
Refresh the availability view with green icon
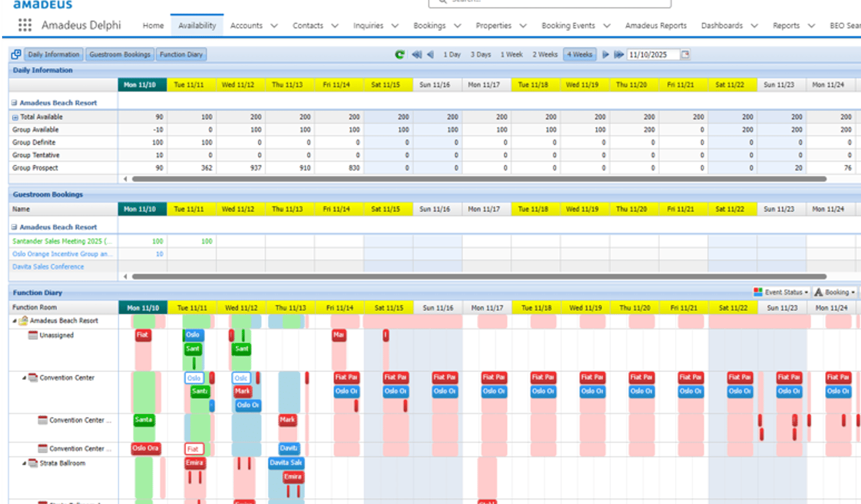400,54
